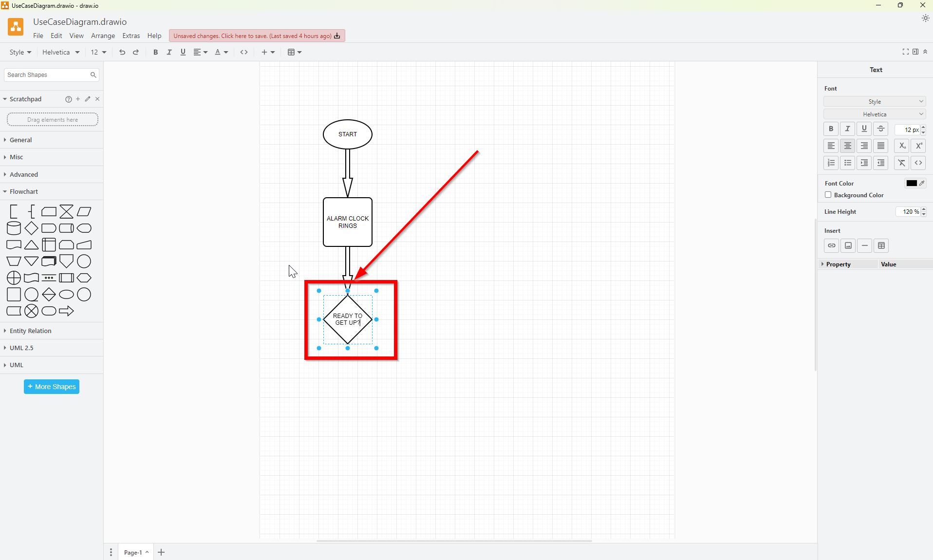The width and height of the screenshot is (933, 560).
Task: Insert an image from the Insert section
Action: 848,245
